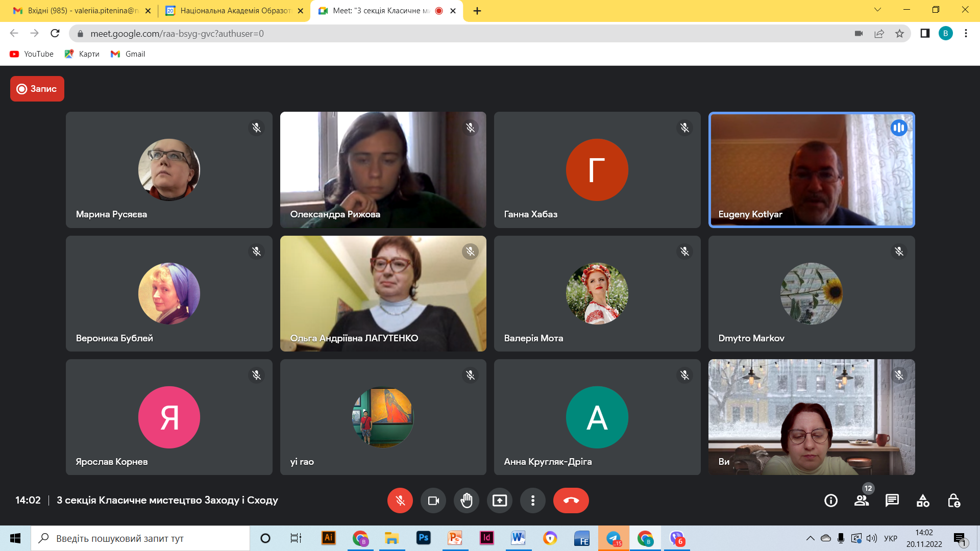Open Photoshop from the taskbar
Image resolution: width=980 pixels, height=551 pixels.
coord(423,538)
